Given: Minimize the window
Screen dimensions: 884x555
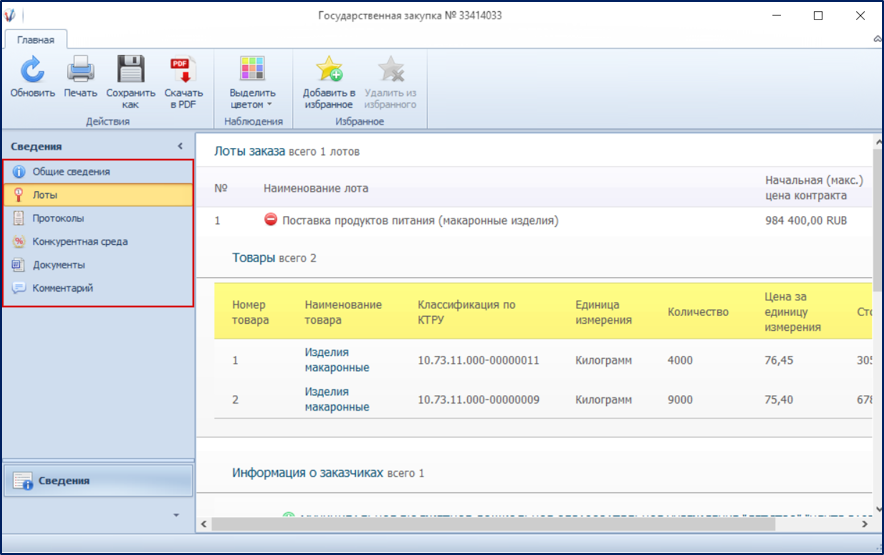Looking at the screenshot, I should click(777, 16).
